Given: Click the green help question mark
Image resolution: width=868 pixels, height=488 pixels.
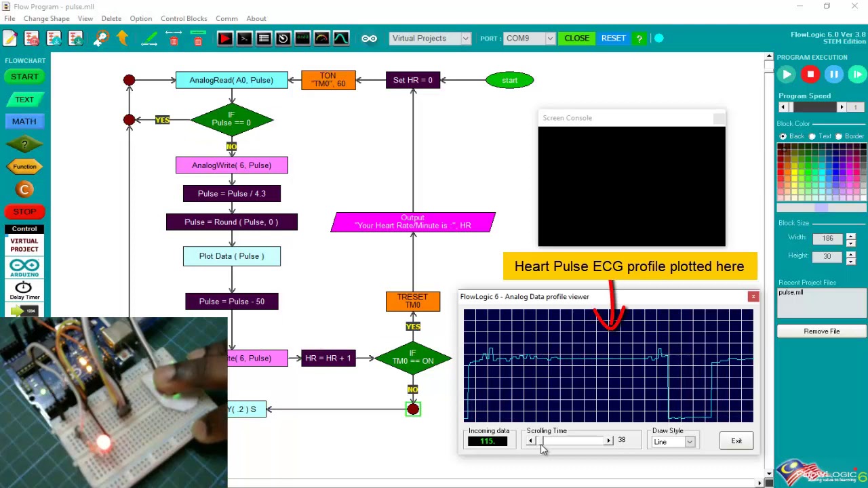Looking at the screenshot, I should 639,39.
